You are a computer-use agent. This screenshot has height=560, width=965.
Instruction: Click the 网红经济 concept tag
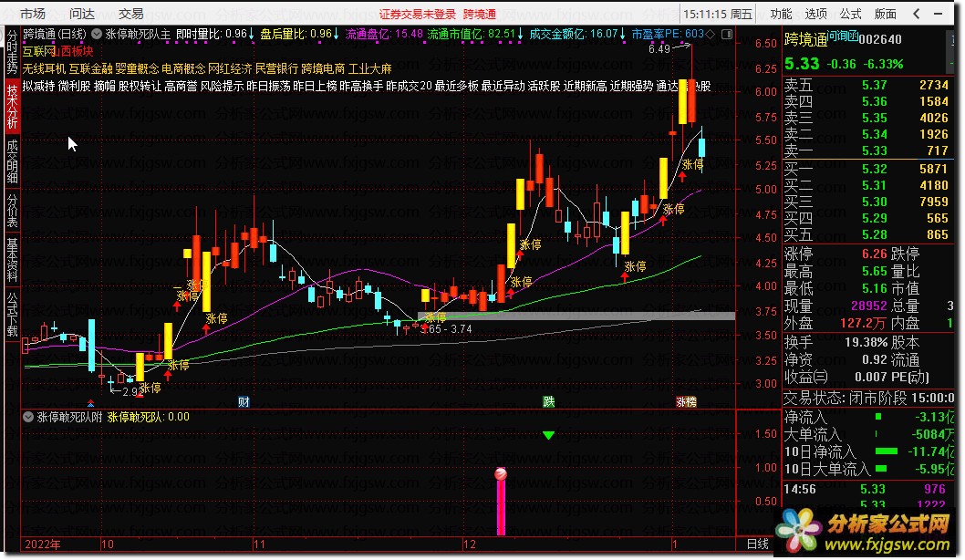(230, 68)
